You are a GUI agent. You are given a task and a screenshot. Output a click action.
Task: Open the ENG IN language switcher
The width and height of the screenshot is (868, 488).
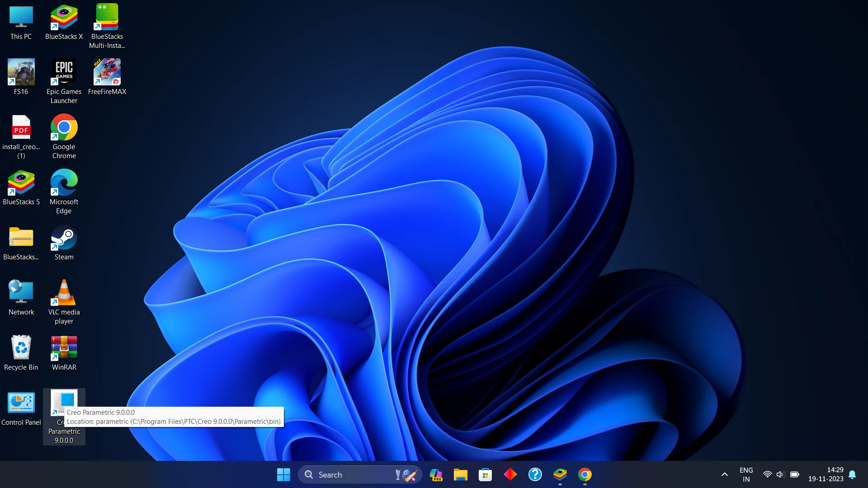coord(746,474)
